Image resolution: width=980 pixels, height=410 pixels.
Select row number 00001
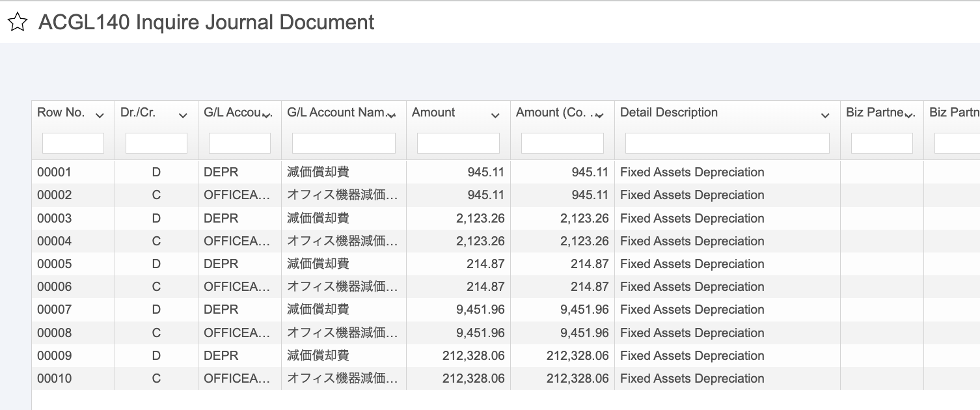[x=55, y=172]
